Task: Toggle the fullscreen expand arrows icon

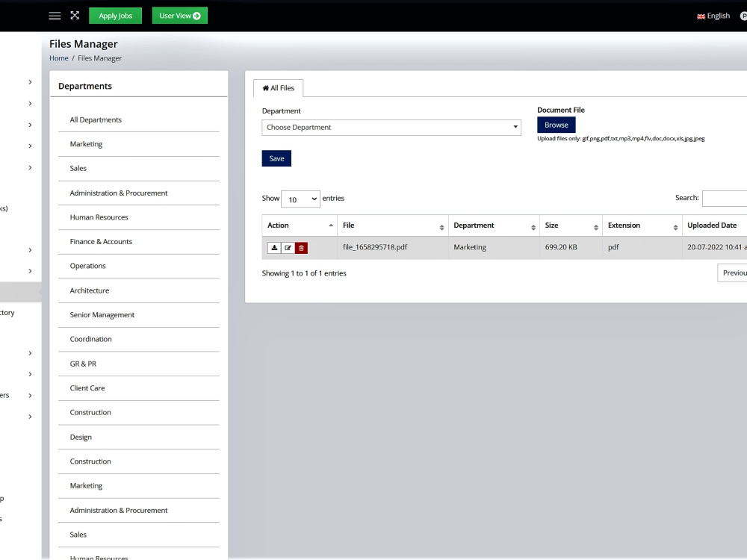Action: [x=75, y=15]
